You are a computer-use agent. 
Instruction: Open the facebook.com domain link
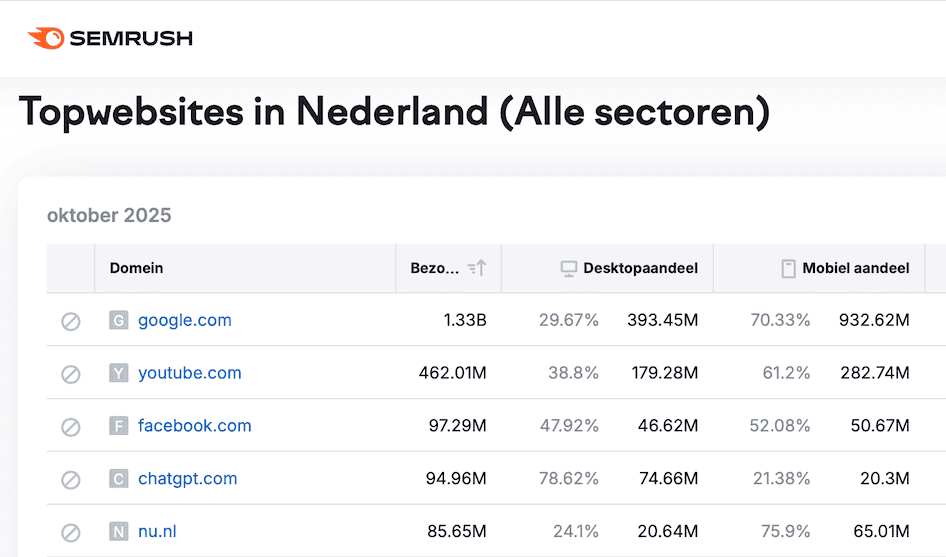pos(194,425)
